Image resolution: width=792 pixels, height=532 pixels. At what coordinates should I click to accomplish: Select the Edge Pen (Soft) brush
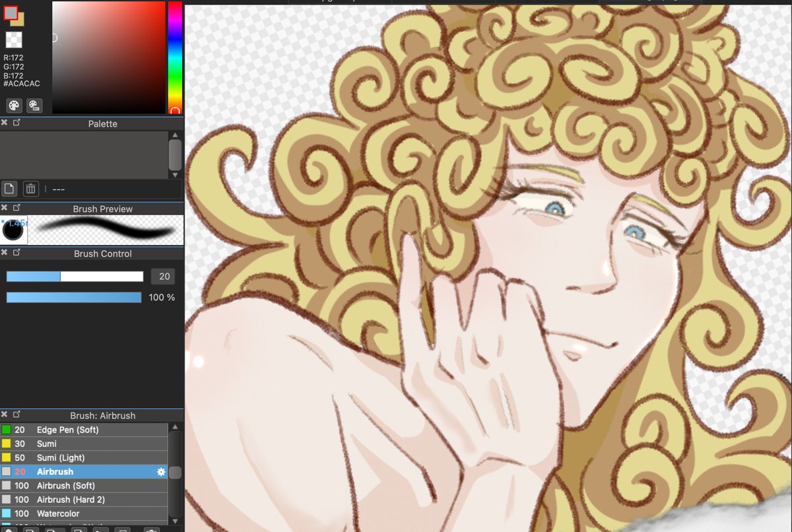coord(84,430)
